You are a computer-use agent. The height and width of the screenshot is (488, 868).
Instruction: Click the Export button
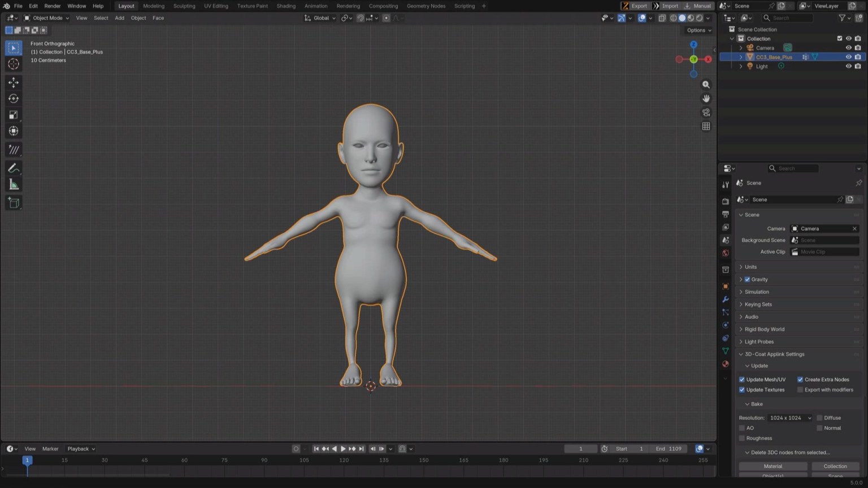click(635, 6)
